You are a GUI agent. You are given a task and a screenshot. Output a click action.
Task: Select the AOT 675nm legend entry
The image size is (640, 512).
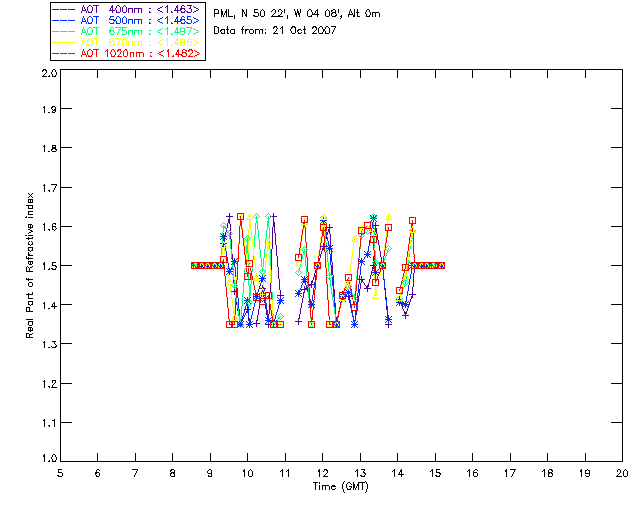tap(127, 31)
